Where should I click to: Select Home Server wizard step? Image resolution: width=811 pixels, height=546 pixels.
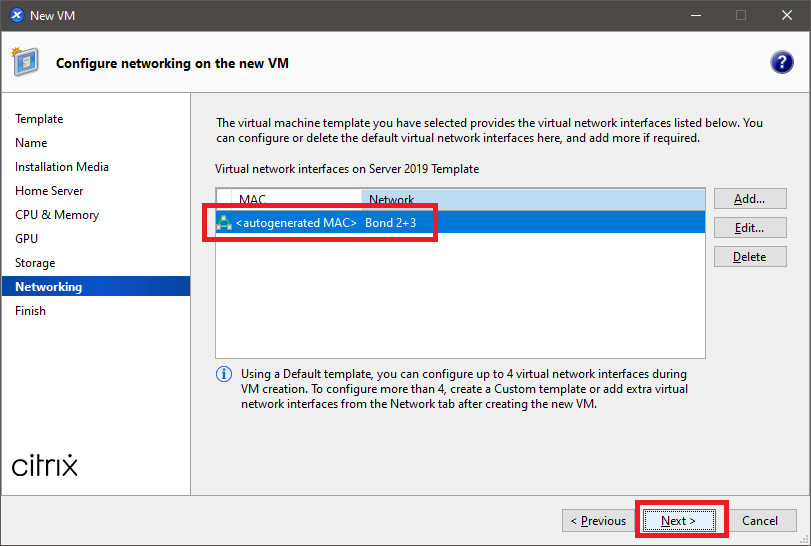pos(49,191)
